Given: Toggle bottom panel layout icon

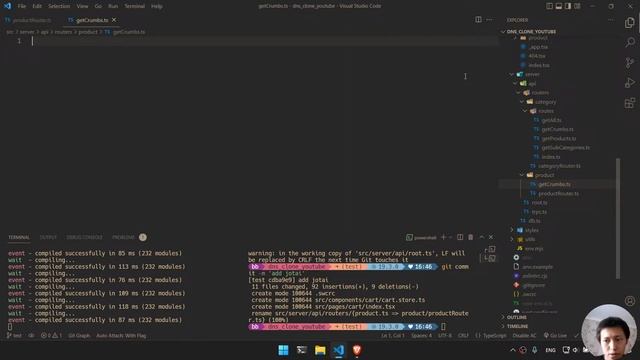Looking at the screenshot, I should tap(559, 6).
